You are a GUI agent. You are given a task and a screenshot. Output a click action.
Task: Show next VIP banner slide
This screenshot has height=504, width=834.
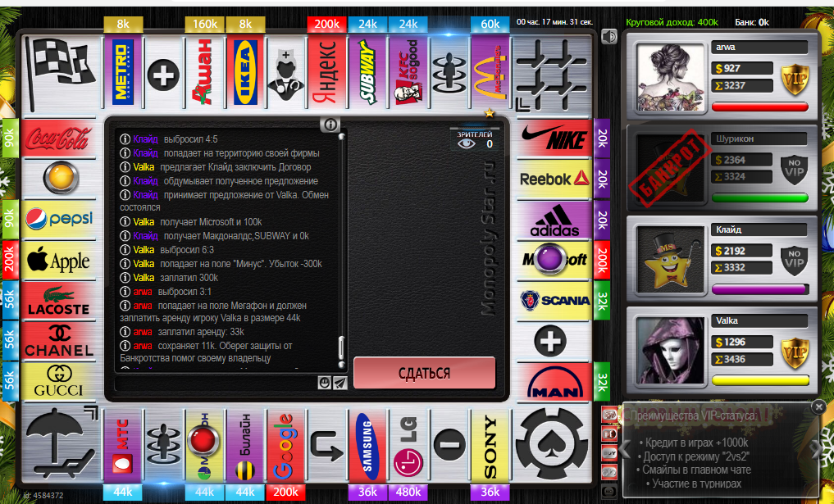[816, 449]
